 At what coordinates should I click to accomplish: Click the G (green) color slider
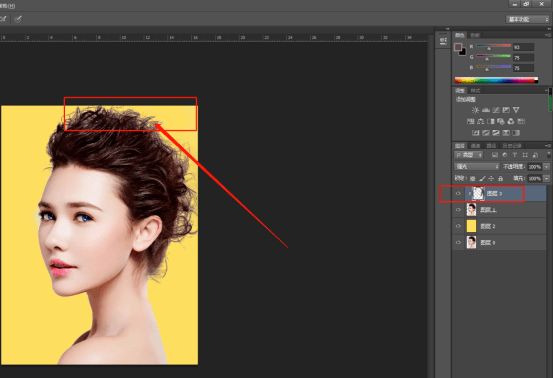click(x=493, y=56)
